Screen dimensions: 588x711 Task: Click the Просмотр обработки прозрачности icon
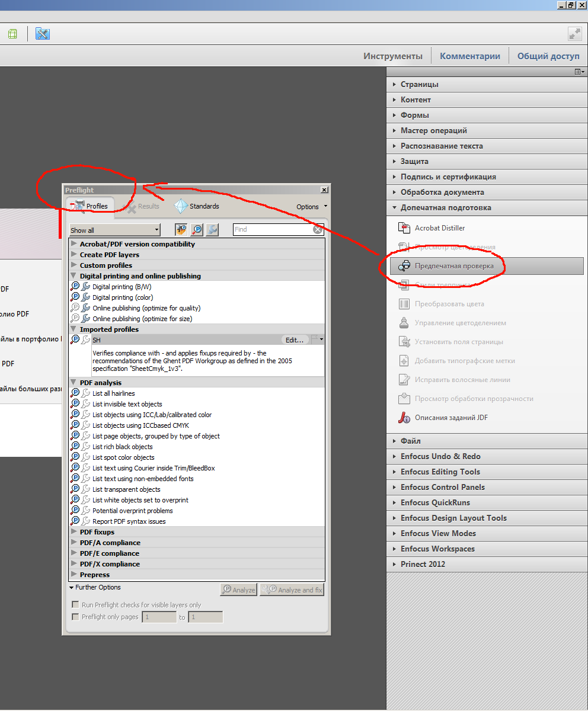click(x=404, y=399)
